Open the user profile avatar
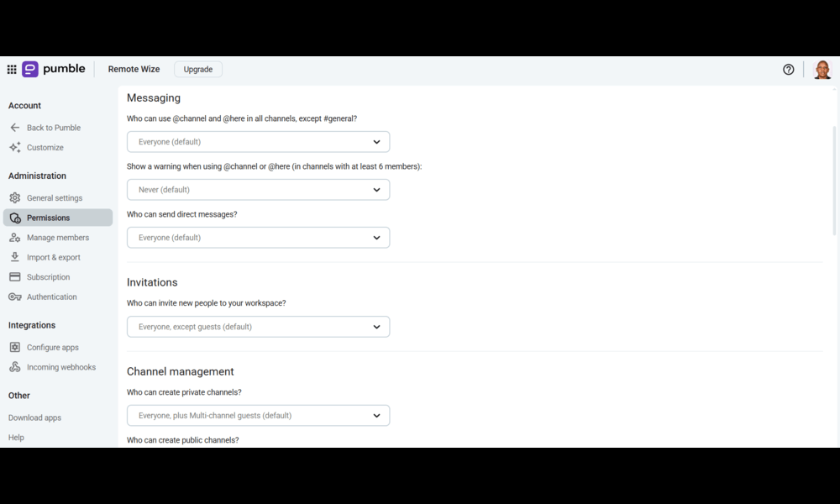 pos(822,69)
